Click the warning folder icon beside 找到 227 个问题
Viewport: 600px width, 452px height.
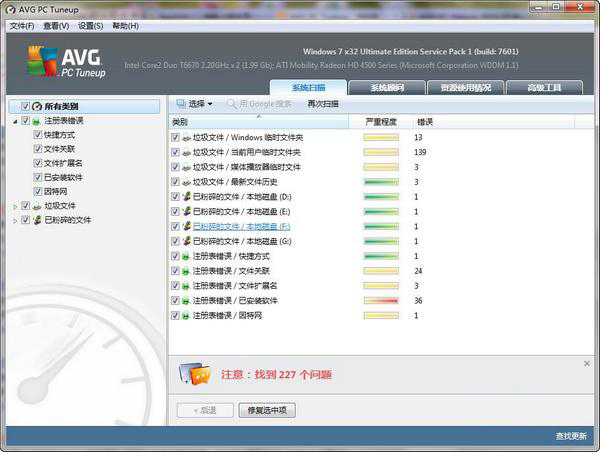pos(195,374)
